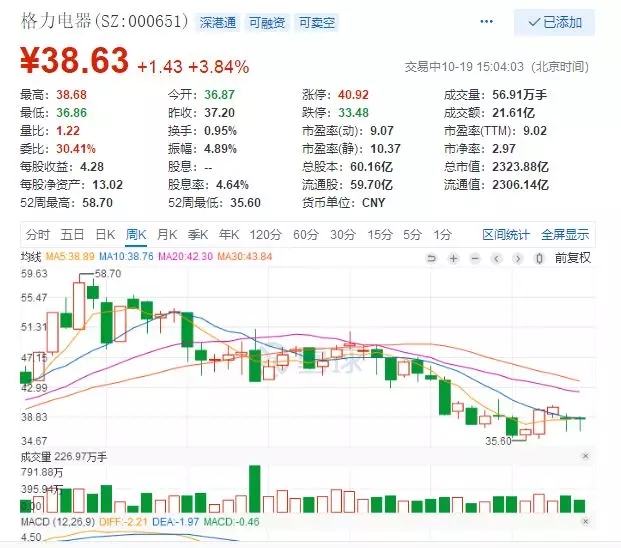Show the 5分 chart
Viewport: 621px width, 548px height.
[x=412, y=234]
